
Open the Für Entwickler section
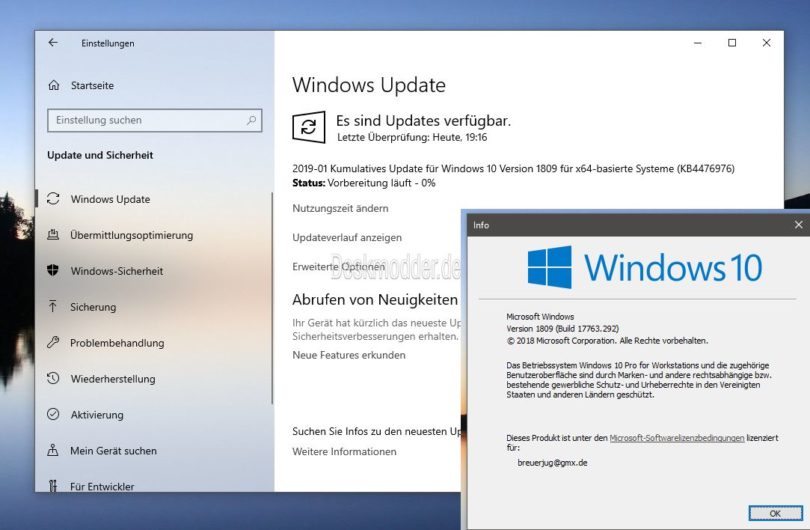[101, 486]
